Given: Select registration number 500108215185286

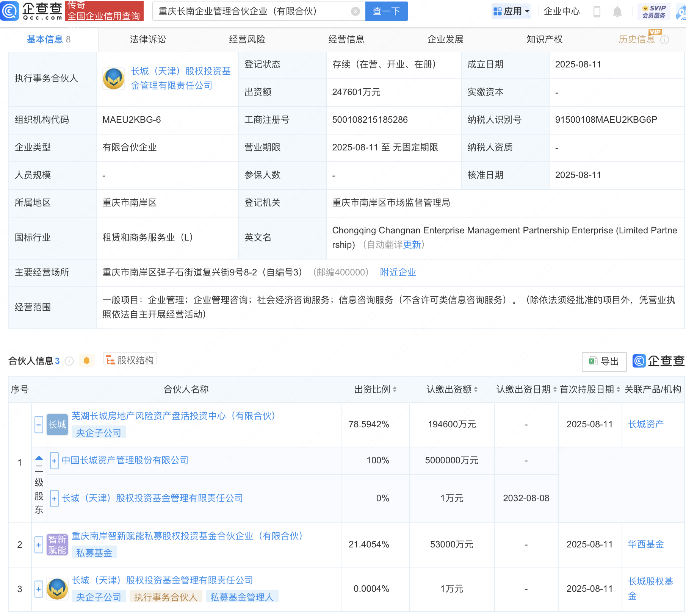Looking at the screenshot, I should [370, 120].
